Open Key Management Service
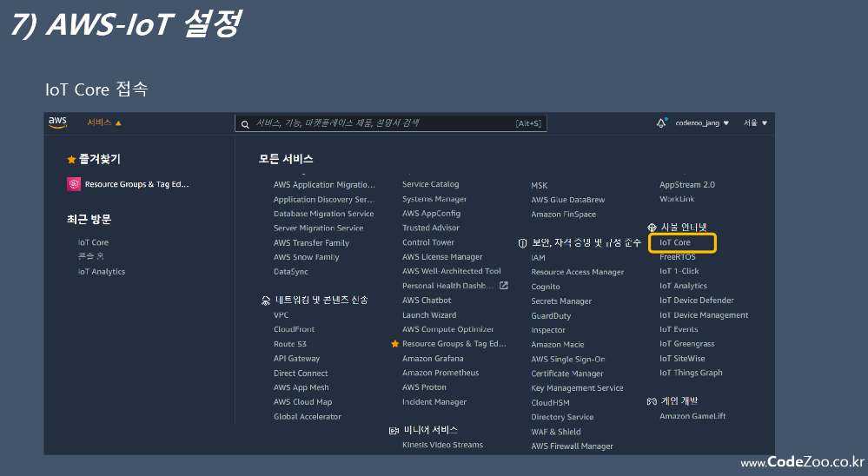Screen dimensions: 868x476 [x=578, y=388]
